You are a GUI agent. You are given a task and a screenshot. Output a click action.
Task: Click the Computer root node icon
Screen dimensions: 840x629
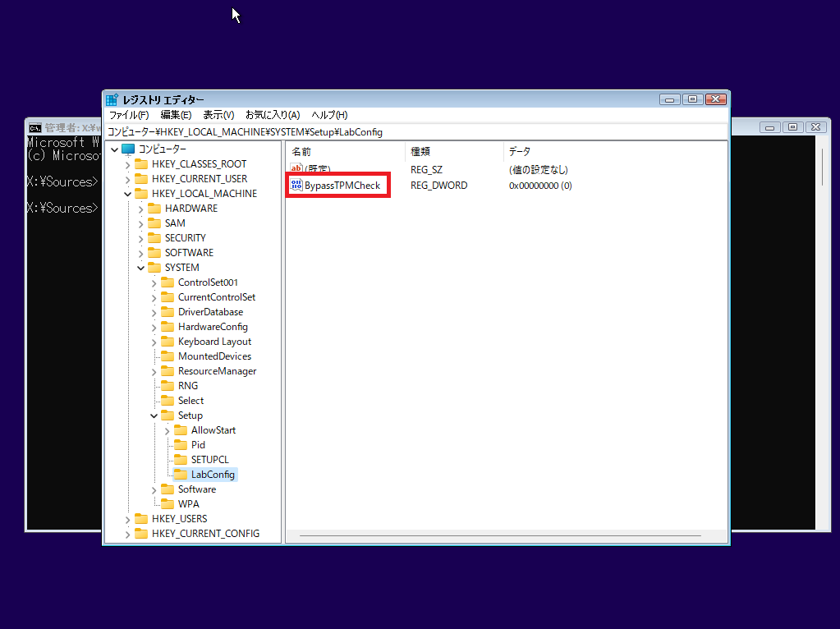click(x=128, y=149)
